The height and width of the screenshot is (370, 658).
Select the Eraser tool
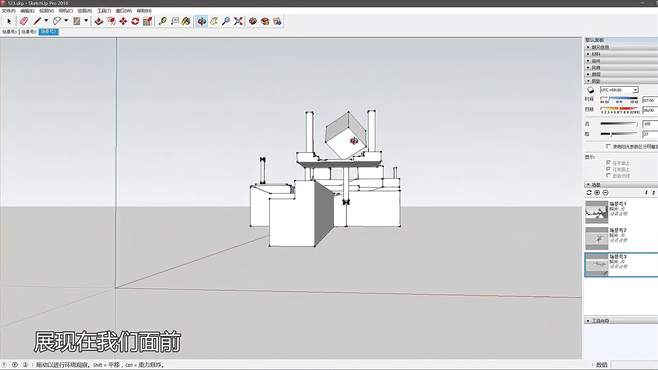coord(24,21)
